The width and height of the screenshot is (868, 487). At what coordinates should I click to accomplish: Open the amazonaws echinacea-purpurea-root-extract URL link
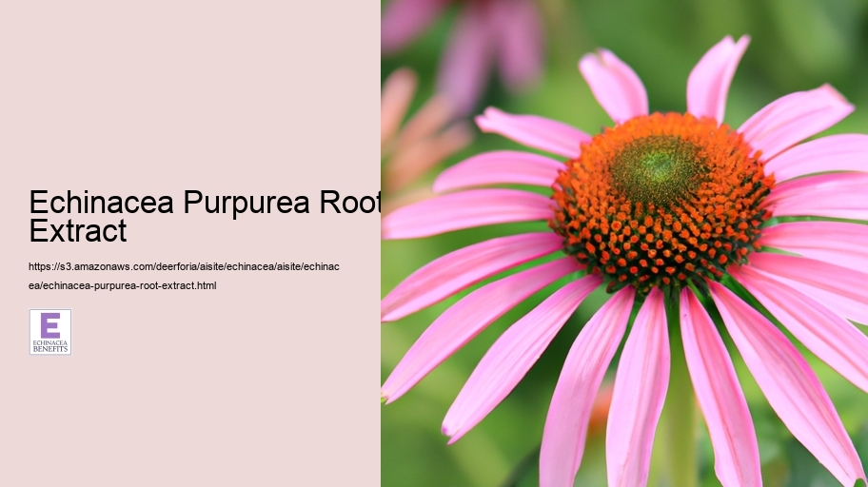pyautogui.click(x=184, y=276)
